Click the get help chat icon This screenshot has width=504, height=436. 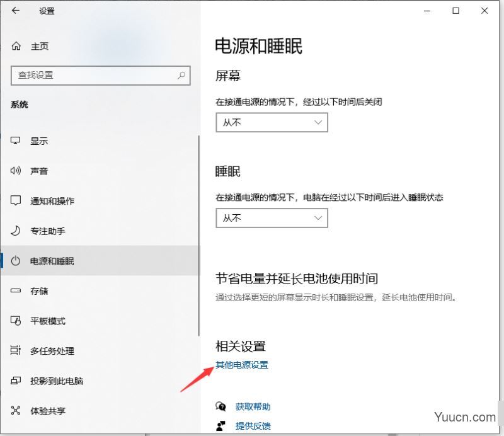point(220,407)
